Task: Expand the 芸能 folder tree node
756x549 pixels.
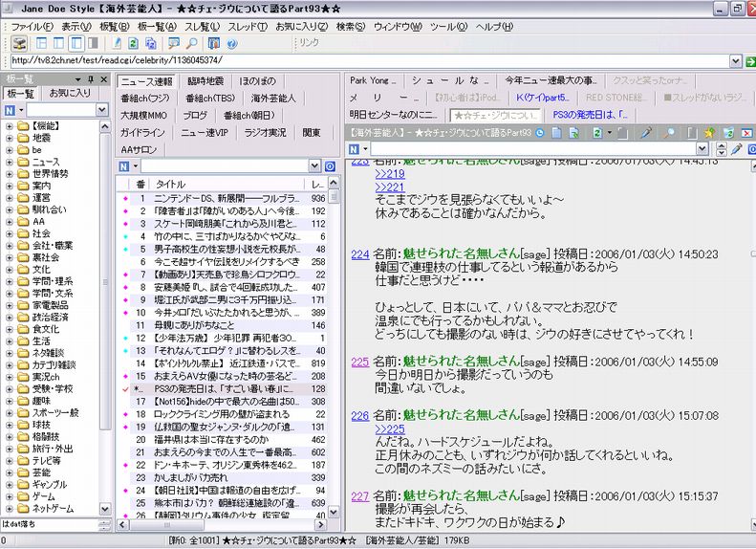Action: pos(10,472)
